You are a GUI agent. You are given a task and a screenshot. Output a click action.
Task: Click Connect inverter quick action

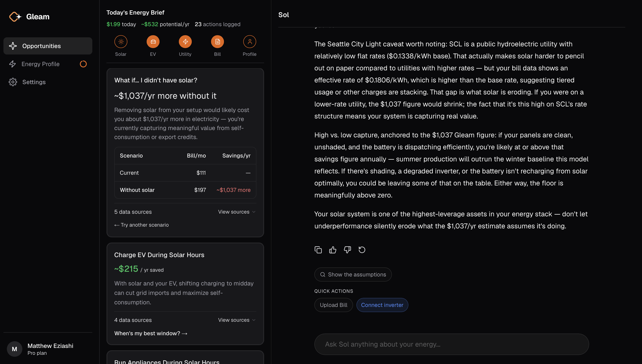click(382, 305)
